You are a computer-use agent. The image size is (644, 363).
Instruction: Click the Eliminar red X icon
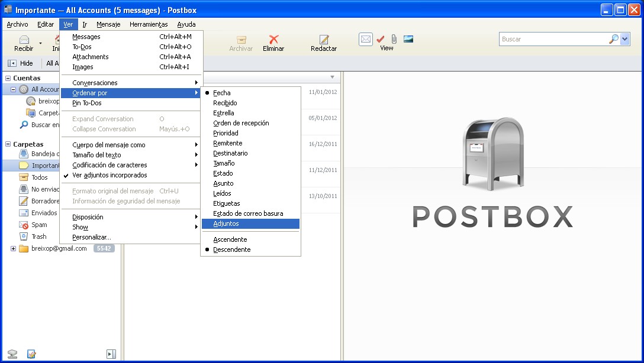point(273,40)
